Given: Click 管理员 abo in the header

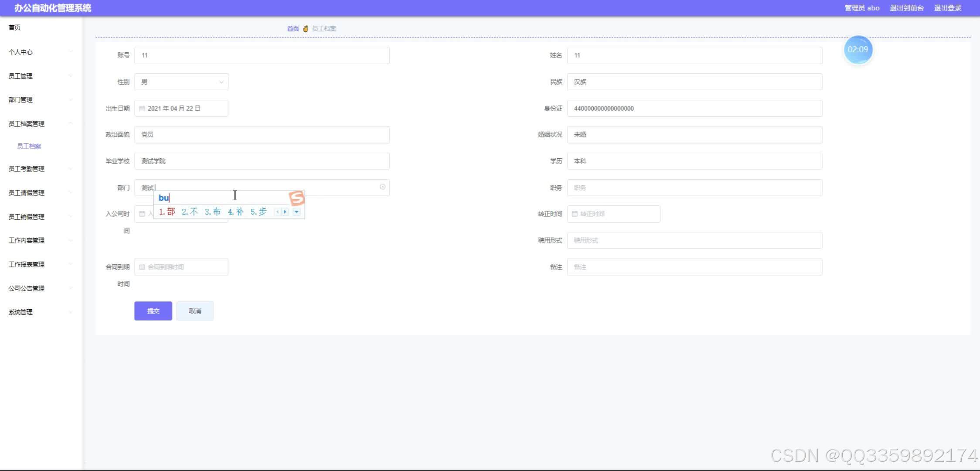Looking at the screenshot, I should point(862,8).
